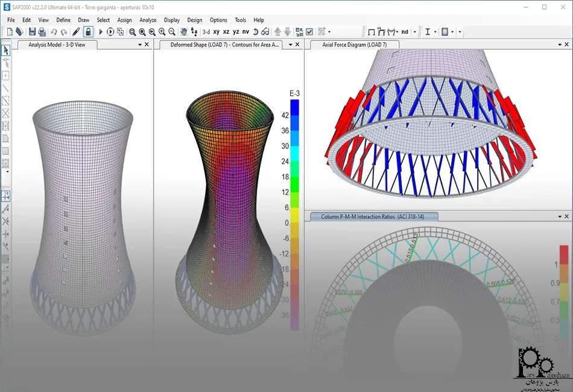The width and height of the screenshot is (573, 392).
Task: Click the red swatch in interaction ratio legend
Action: click(x=563, y=253)
